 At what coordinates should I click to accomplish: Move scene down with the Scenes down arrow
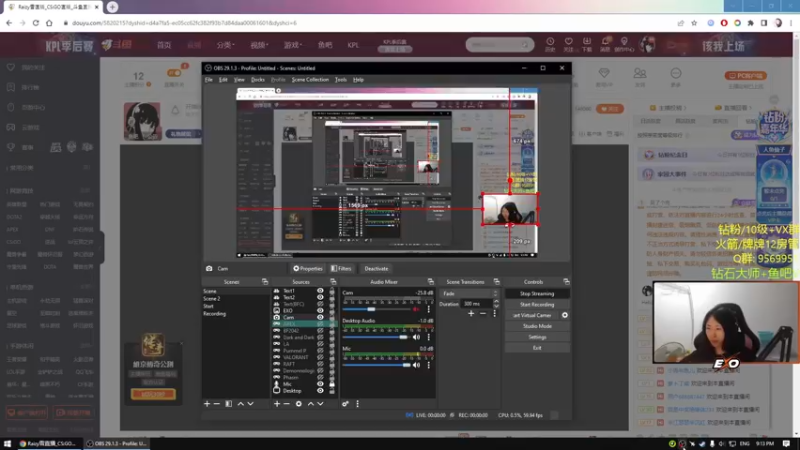coord(251,404)
